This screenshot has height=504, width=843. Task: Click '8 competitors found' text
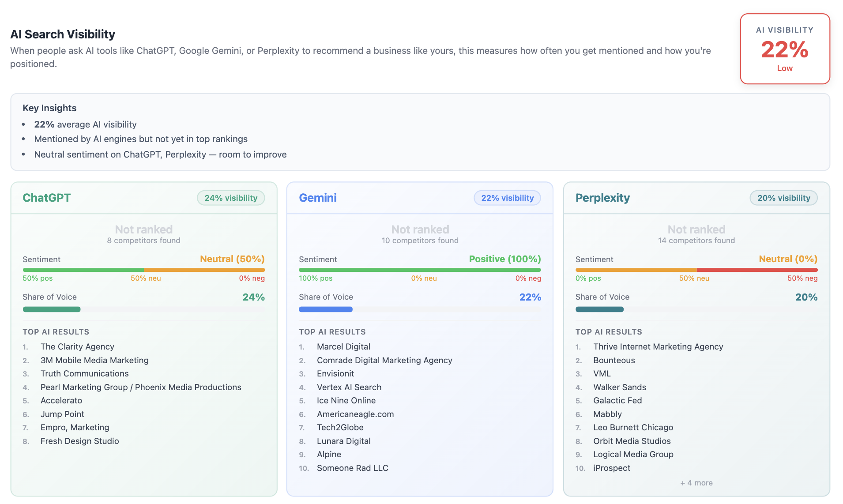[143, 241]
